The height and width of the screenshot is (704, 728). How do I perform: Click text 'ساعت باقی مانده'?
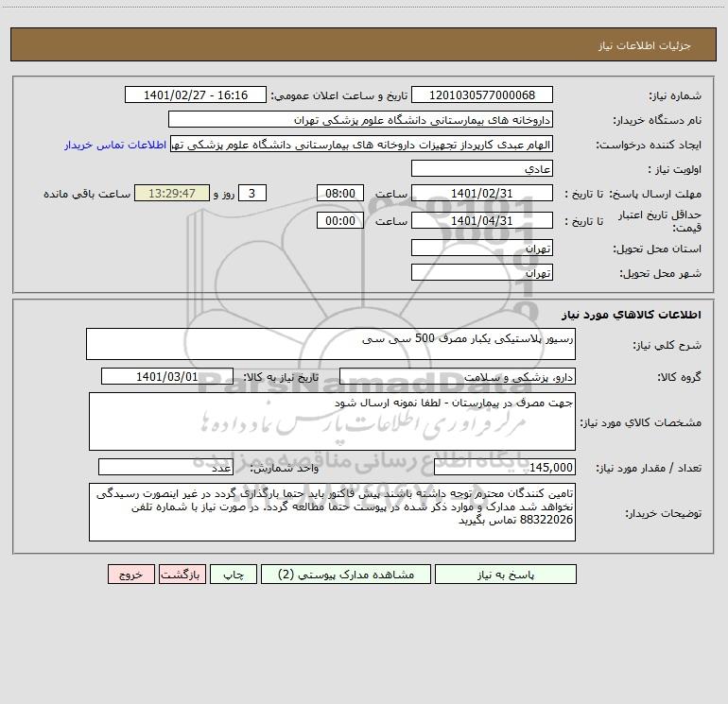[87, 194]
